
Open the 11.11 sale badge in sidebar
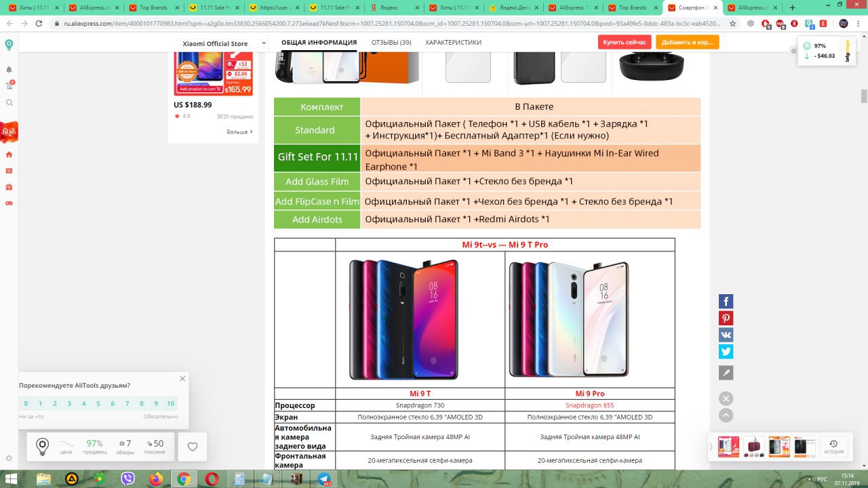point(9,131)
